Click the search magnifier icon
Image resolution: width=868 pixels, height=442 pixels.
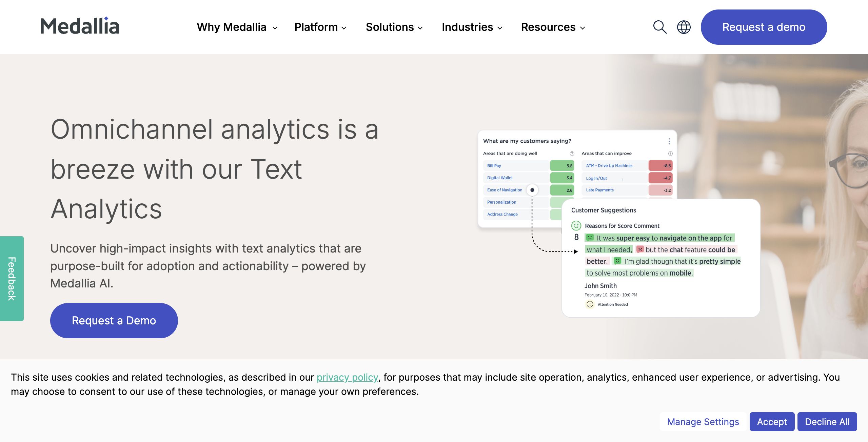click(x=659, y=27)
